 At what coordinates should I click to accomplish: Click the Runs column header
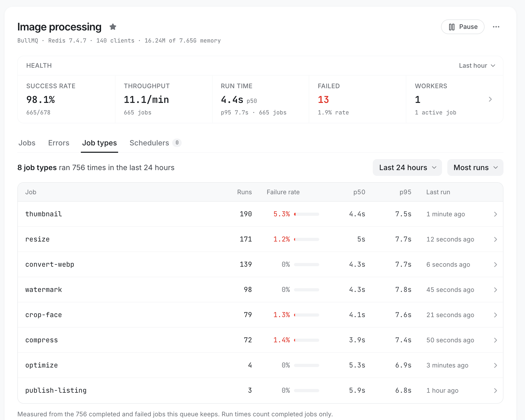pyautogui.click(x=244, y=192)
